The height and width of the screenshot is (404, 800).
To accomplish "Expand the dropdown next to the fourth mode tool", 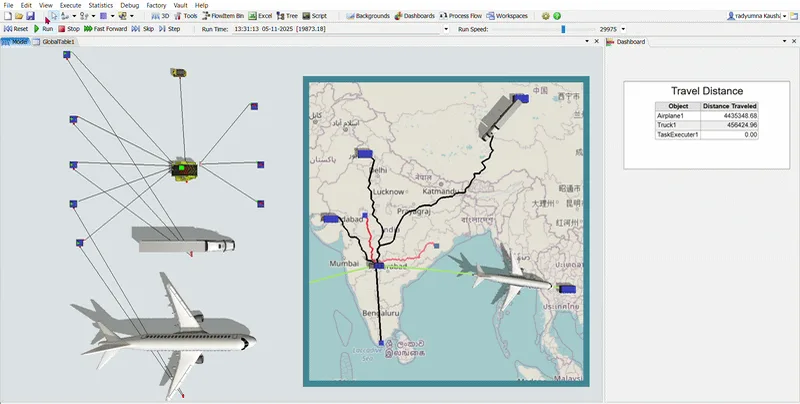I will [x=132, y=16].
